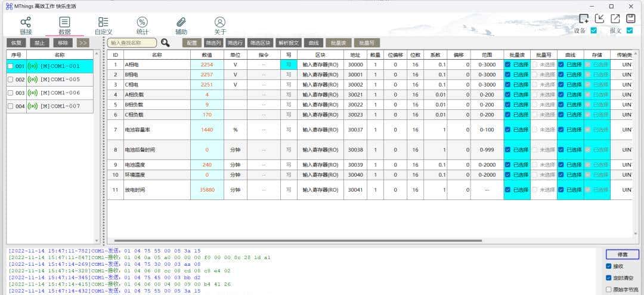Click the 数值 column header
Image resolution: width=644 pixels, height=295 pixels.
[207, 55]
